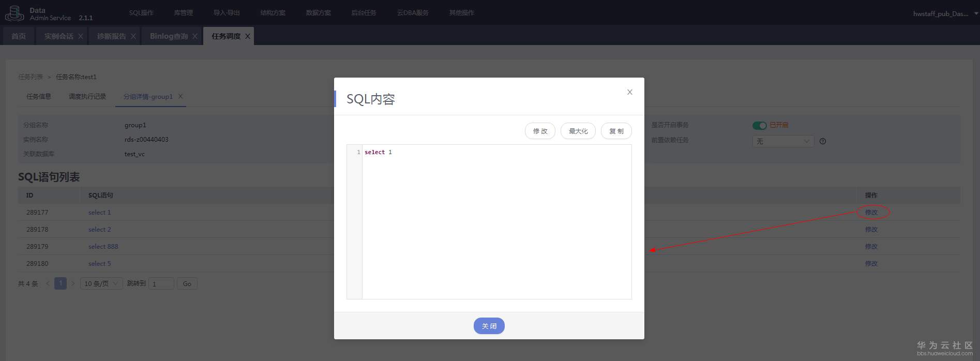980x361 pixels.
Task: Click ID cell 289177
Action: (x=37, y=213)
